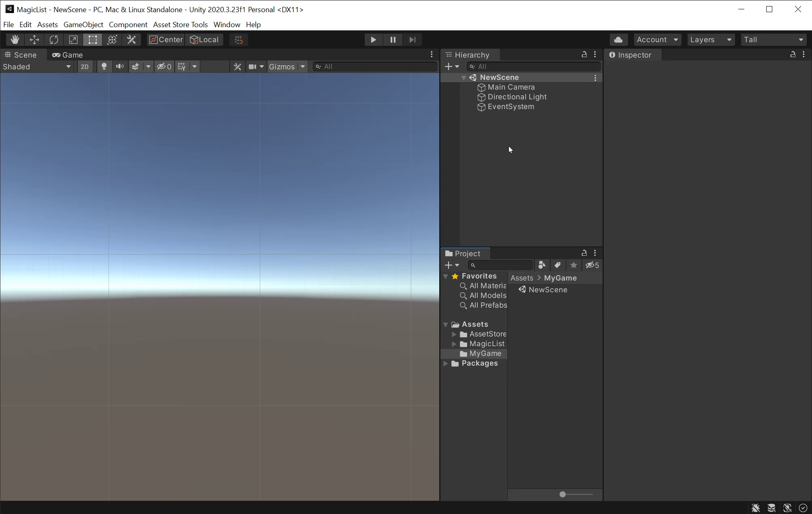Click Hierarchy search field
The width and height of the screenshot is (812, 514).
pyautogui.click(x=534, y=66)
